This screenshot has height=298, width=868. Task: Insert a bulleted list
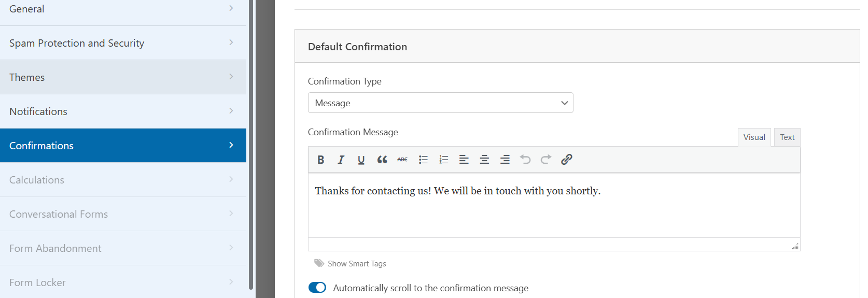pyautogui.click(x=423, y=160)
